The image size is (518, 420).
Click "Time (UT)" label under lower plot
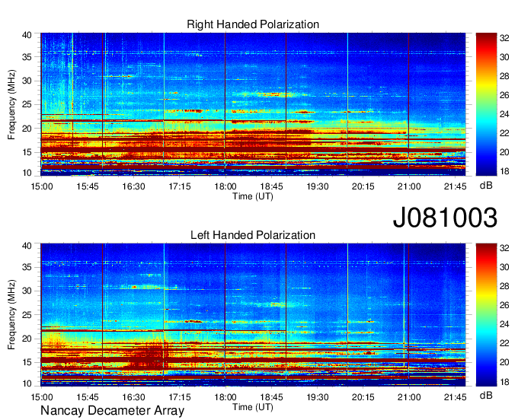(253, 407)
